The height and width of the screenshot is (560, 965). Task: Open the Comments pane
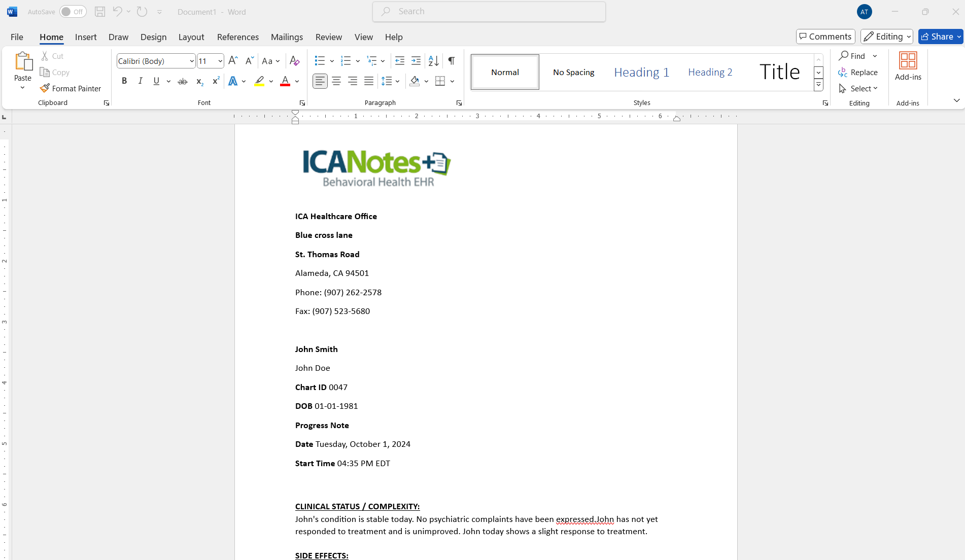pyautogui.click(x=825, y=37)
